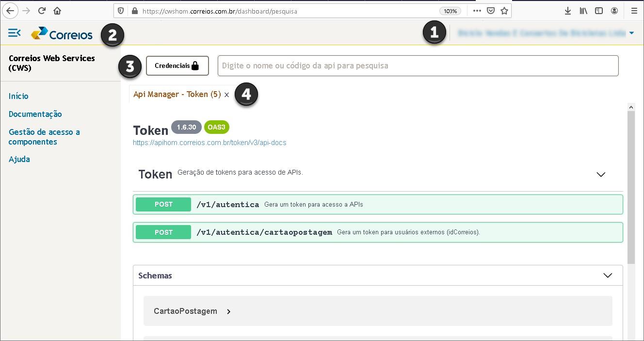Go back with the browser back arrow
The width and height of the screenshot is (644, 341).
10,11
